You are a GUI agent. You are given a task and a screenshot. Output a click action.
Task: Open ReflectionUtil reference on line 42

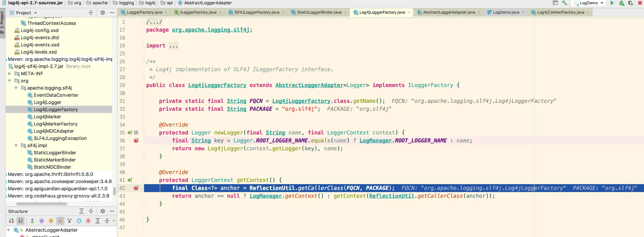pyautogui.click(x=272, y=188)
